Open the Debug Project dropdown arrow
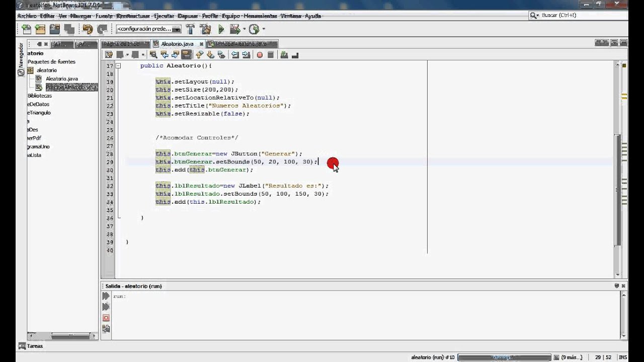This screenshot has height=362, width=644. click(x=244, y=29)
